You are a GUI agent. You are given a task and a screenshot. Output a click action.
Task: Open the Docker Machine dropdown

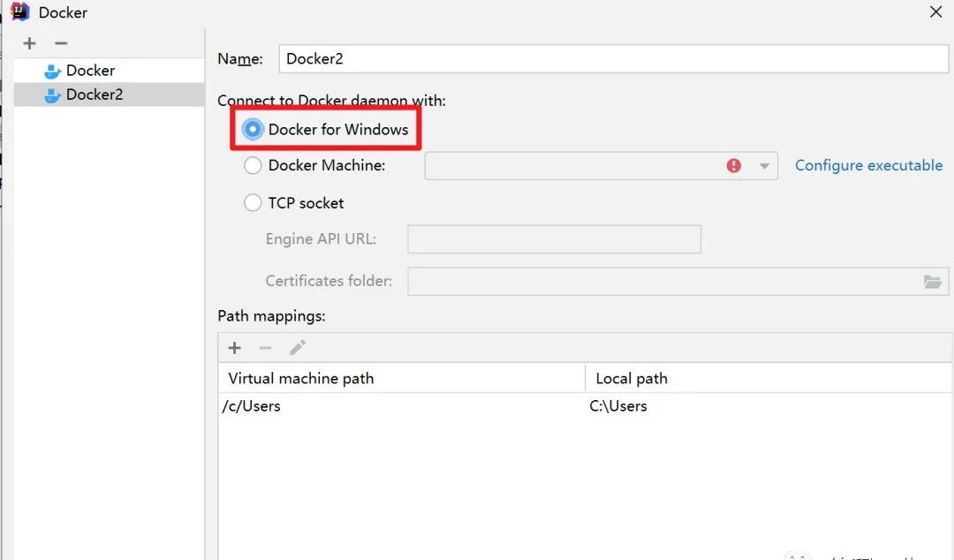click(x=764, y=165)
